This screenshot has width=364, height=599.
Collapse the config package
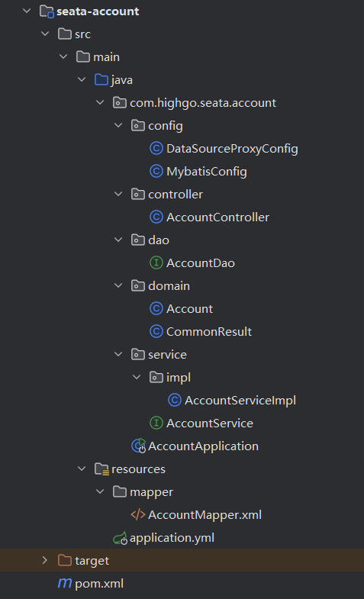[x=118, y=125]
